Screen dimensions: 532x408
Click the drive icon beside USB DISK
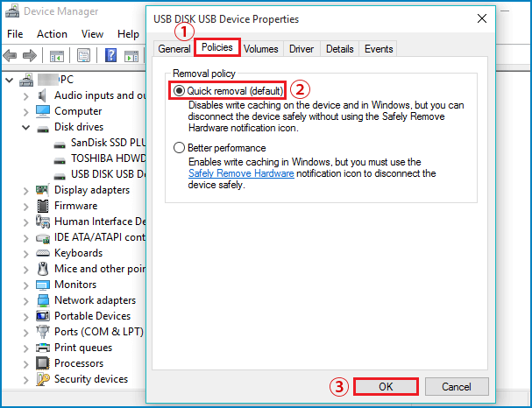pos(60,176)
